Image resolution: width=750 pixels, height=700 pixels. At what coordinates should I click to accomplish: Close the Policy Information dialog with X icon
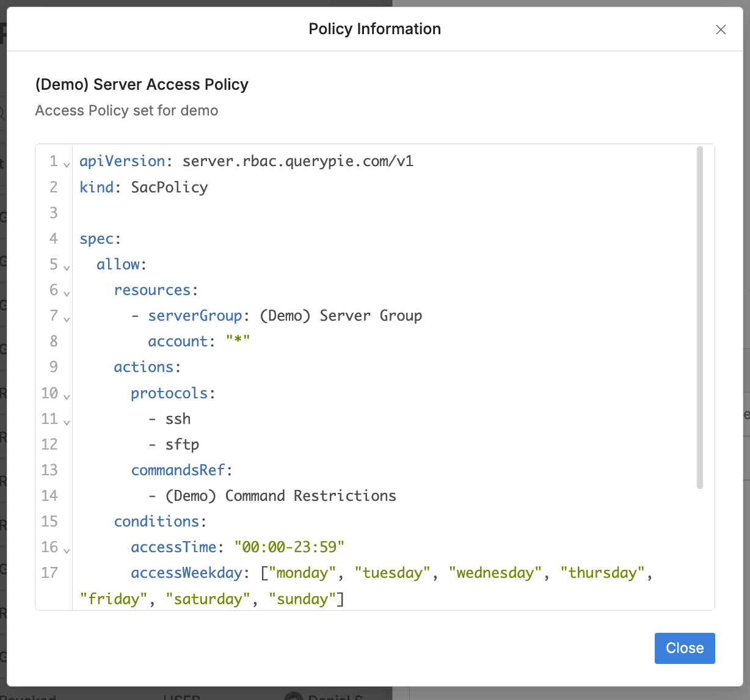tap(721, 30)
